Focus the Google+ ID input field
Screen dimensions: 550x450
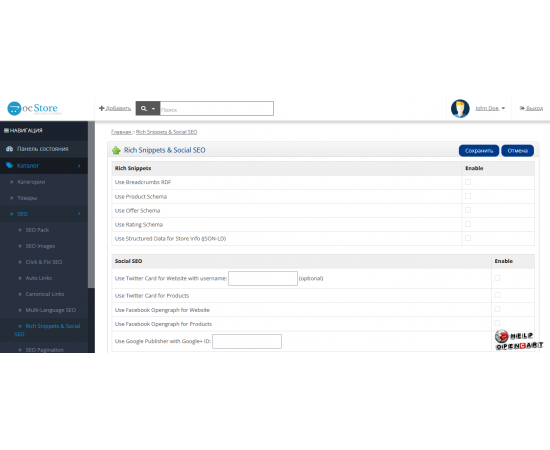pos(247,341)
